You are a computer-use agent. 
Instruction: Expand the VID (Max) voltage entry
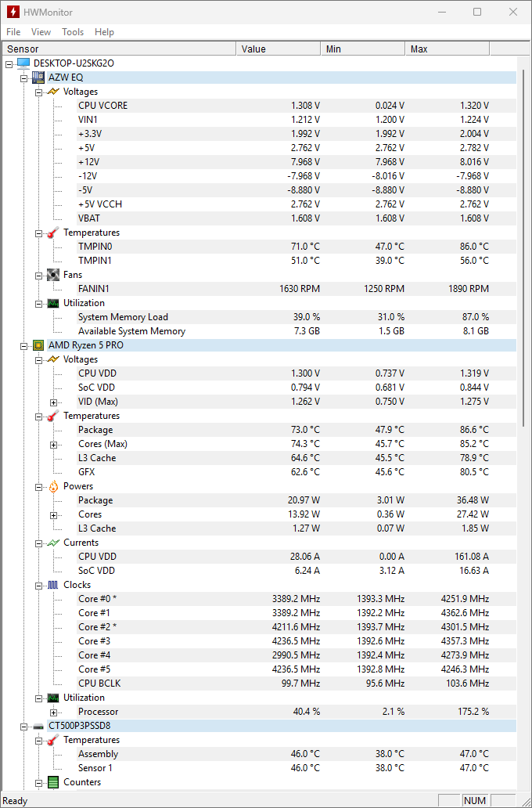click(54, 402)
